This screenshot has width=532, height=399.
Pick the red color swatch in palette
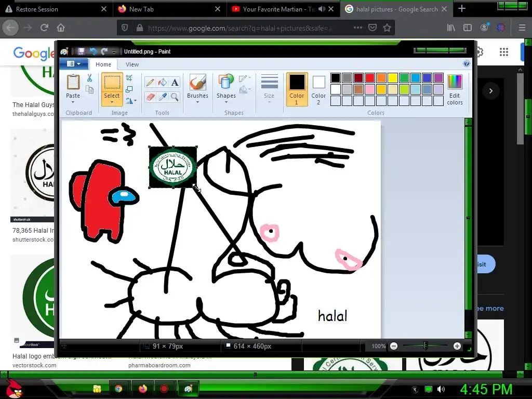tap(370, 78)
